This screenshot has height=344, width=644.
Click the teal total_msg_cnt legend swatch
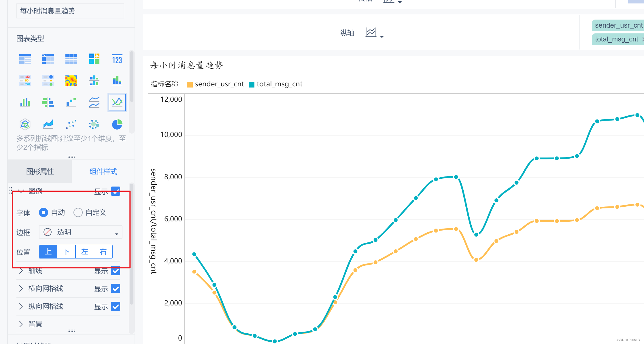tap(252, 84)
